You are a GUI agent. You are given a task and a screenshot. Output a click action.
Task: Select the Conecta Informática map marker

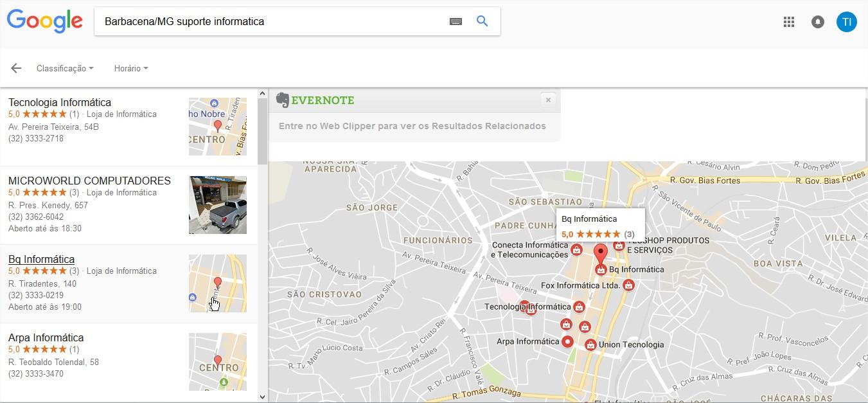pos(576,250)
